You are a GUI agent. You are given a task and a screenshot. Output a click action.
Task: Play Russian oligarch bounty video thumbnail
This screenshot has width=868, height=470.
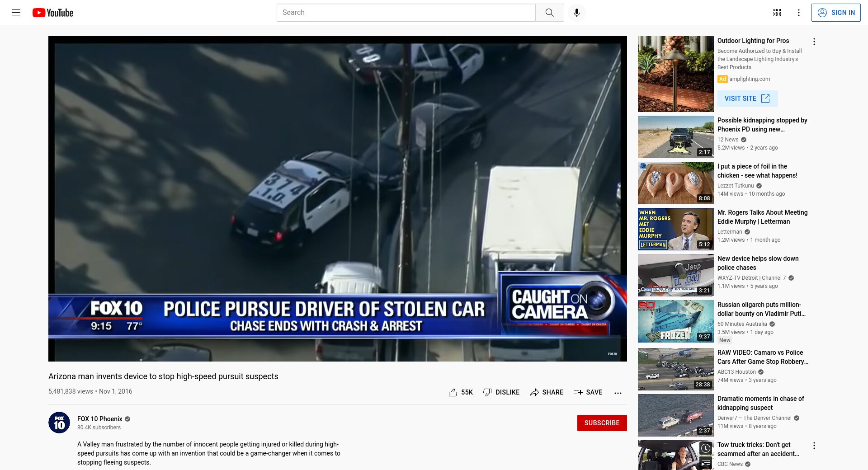[676, 321]
